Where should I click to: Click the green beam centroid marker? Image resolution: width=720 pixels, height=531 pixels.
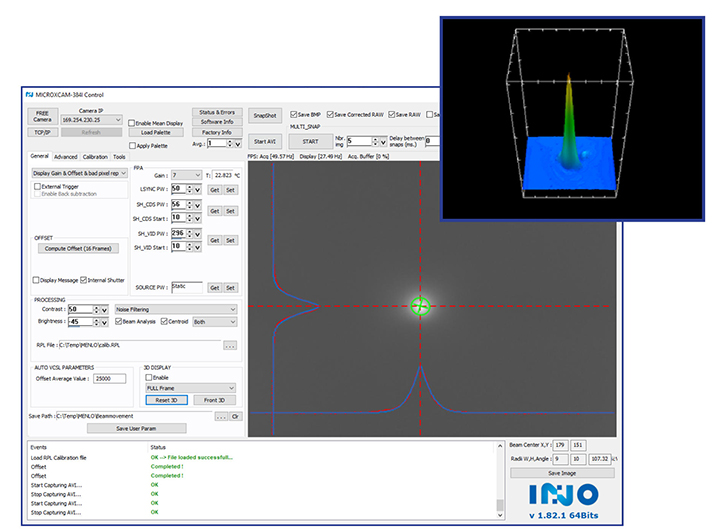(420, 306)
